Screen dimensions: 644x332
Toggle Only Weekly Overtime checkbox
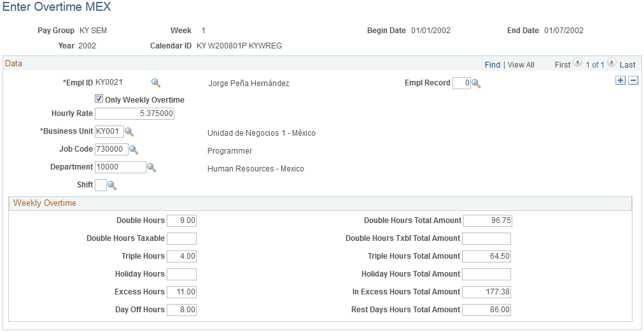pyautogui.click(x=99, y=99)
